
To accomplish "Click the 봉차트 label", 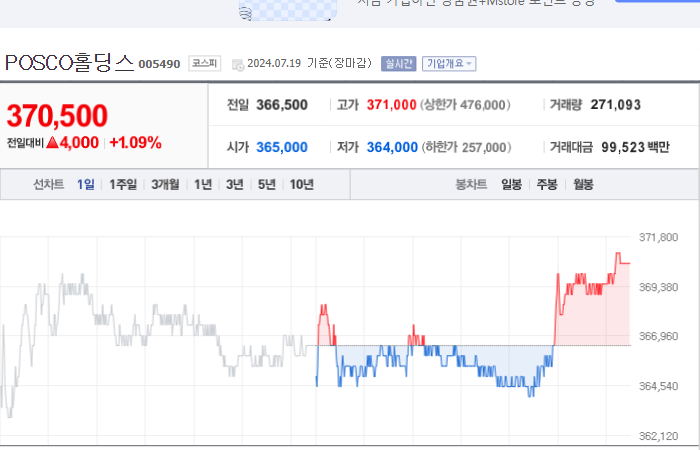I will click(471, 184).
